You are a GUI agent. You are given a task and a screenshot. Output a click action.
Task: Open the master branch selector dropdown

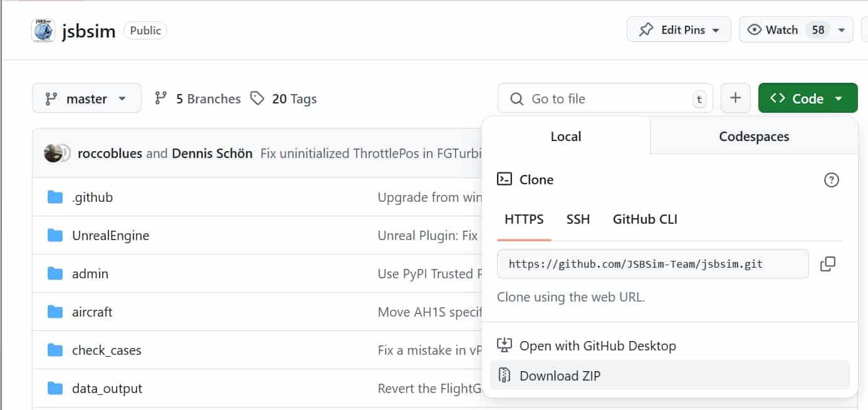click(86, 98)
